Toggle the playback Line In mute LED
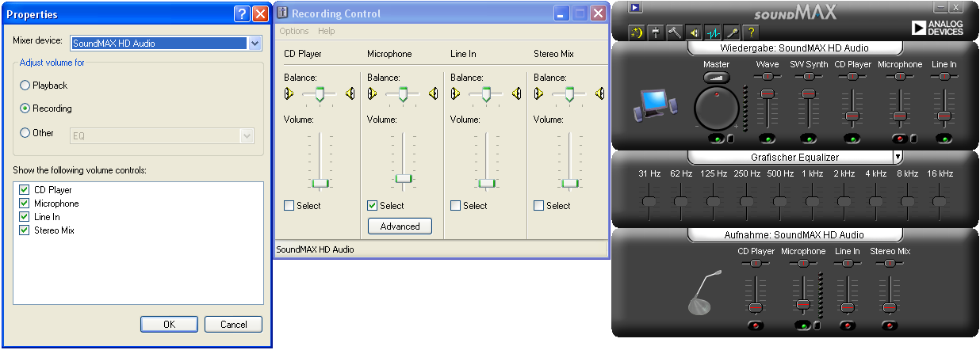 coord(944,139)
